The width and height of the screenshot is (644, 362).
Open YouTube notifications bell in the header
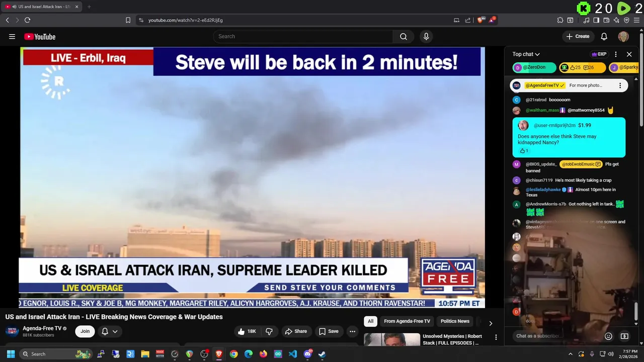click(x=604, y=36)
